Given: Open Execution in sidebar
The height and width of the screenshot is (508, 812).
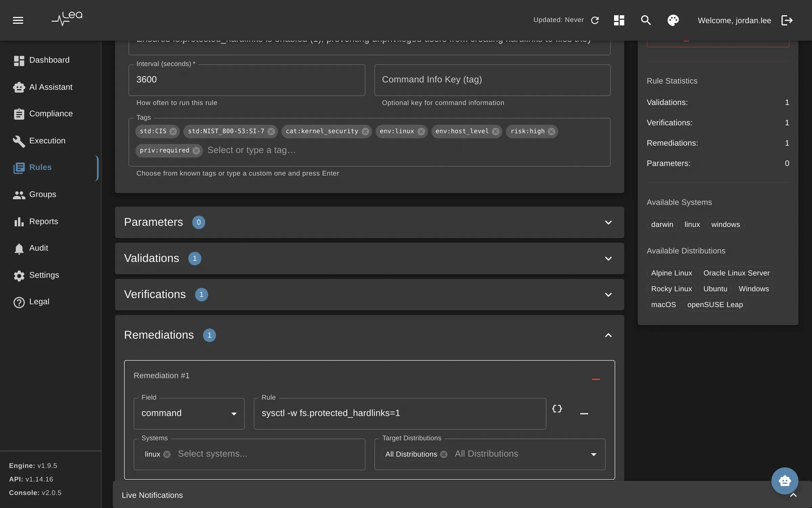Looking at the screenshot, I should 50,141.
